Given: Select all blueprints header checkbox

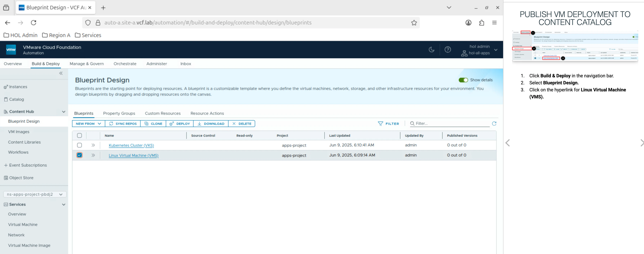Looking at the screenshot, I should click(x=79, y=135).
